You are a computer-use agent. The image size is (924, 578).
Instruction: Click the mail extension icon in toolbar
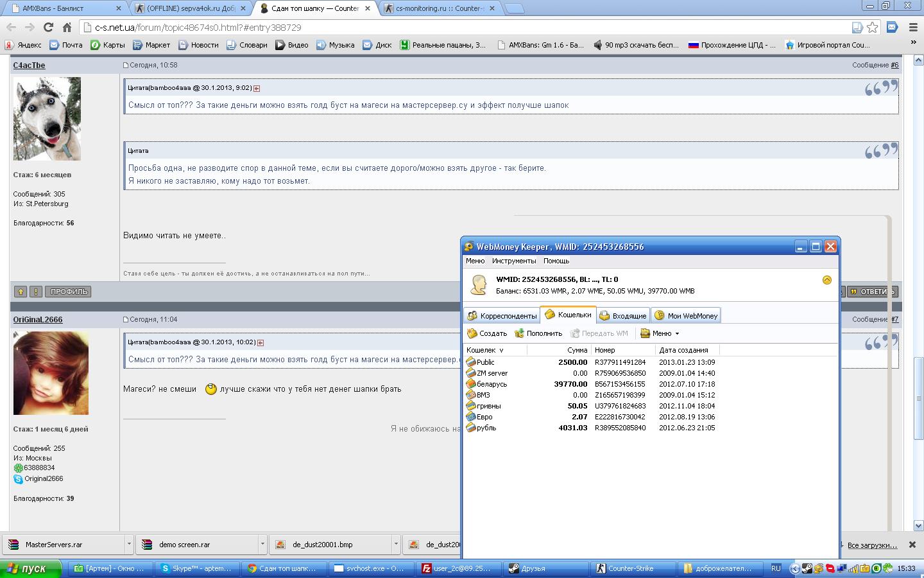tap(892, 28)
